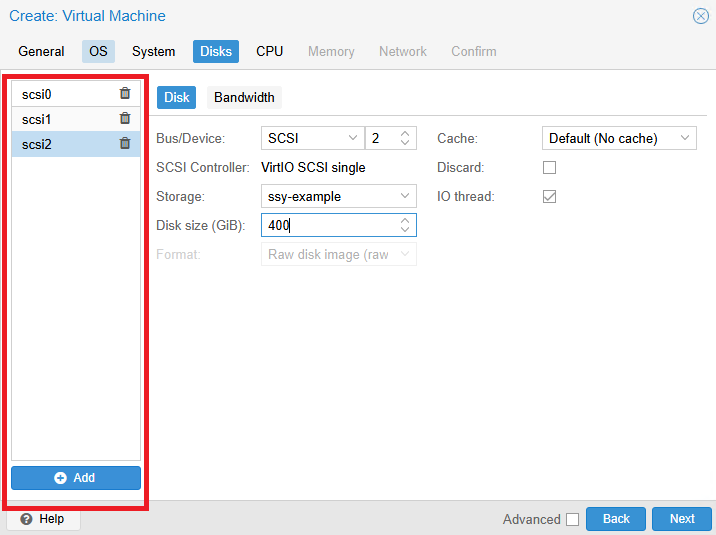Image resolution: width=716 pixels, height=535 pixels.
Task: Open Help documentation
Action: click(43, 519)
